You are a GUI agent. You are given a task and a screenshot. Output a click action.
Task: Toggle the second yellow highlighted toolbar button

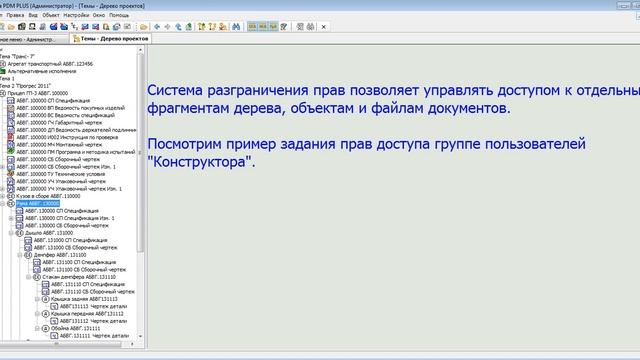(263, 27)
